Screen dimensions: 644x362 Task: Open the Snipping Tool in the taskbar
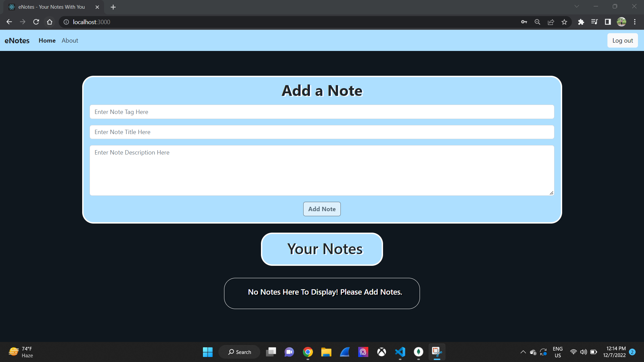437,352
